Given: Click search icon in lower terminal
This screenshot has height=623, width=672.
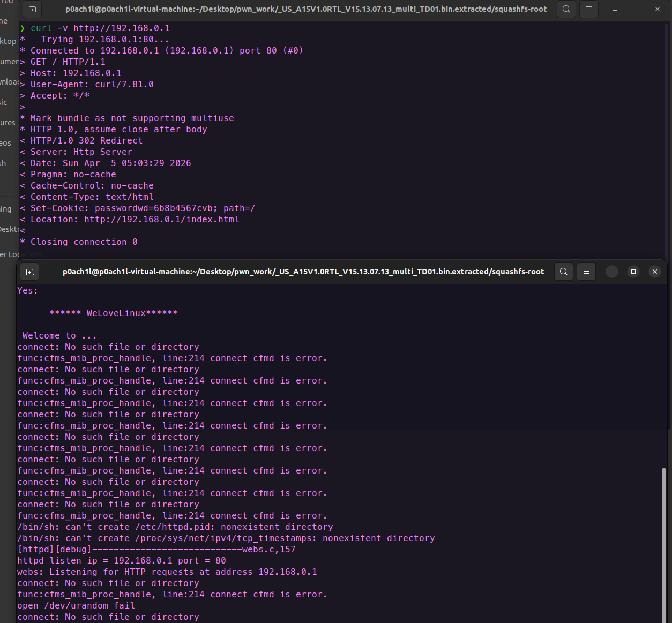Looking at the screenshot, I should [564, 272].
